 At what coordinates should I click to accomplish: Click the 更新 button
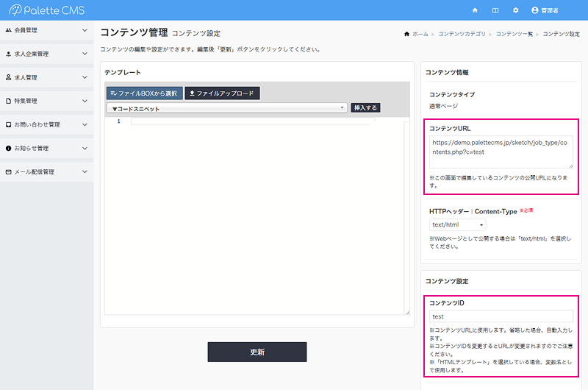coord(257,352)
